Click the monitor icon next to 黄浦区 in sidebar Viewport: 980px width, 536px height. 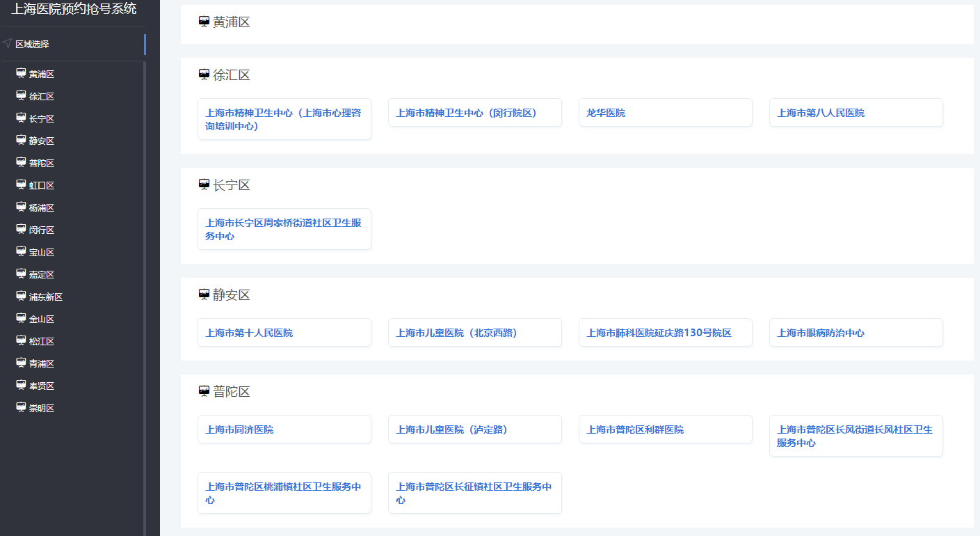tap(21, 74)
